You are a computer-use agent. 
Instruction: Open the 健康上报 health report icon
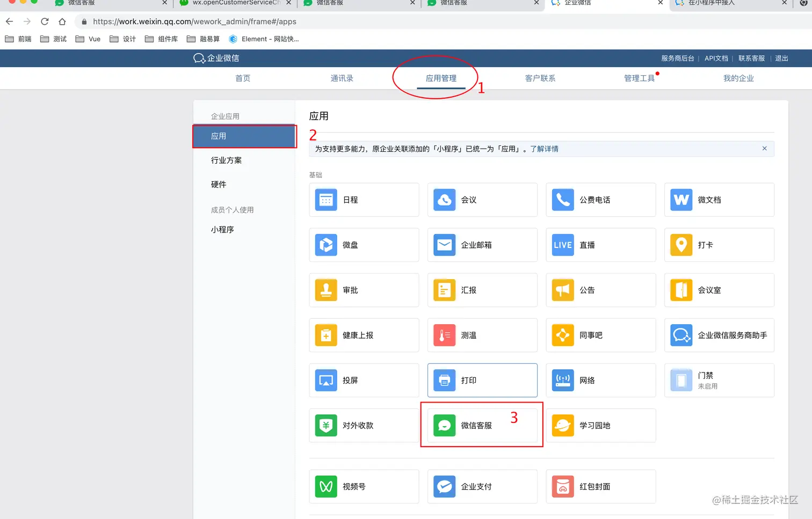[326, 335]
